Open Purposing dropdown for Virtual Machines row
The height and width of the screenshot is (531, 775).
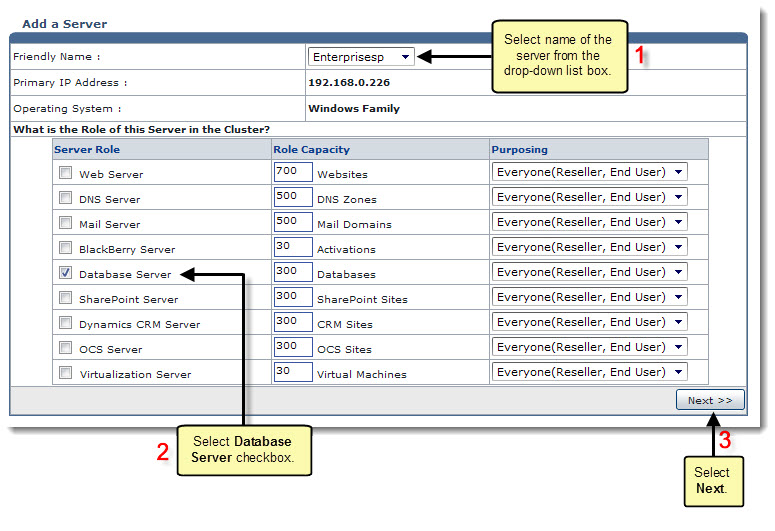[x=589, y=372]
